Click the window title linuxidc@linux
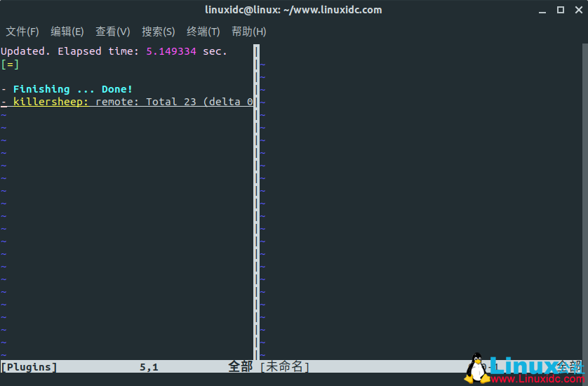The height and width of the screenshot is (386, 588). coord(293,10)
